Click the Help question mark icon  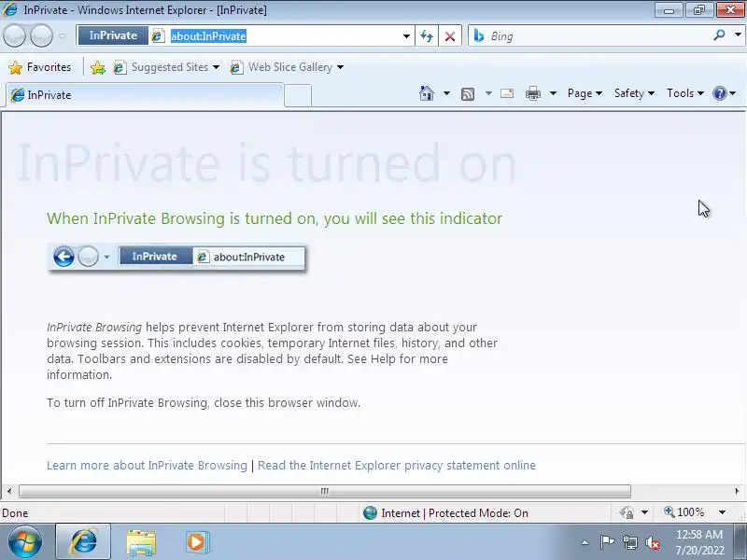719,93
